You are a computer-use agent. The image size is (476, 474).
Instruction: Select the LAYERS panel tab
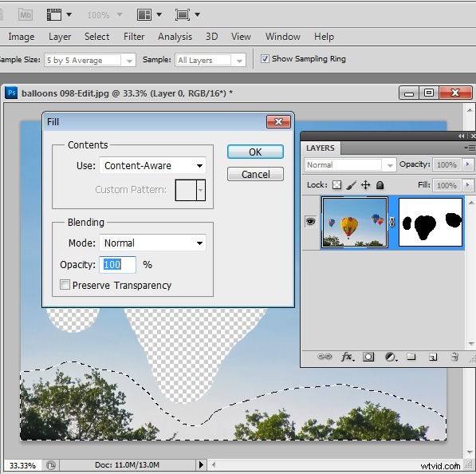click(321, 148)
